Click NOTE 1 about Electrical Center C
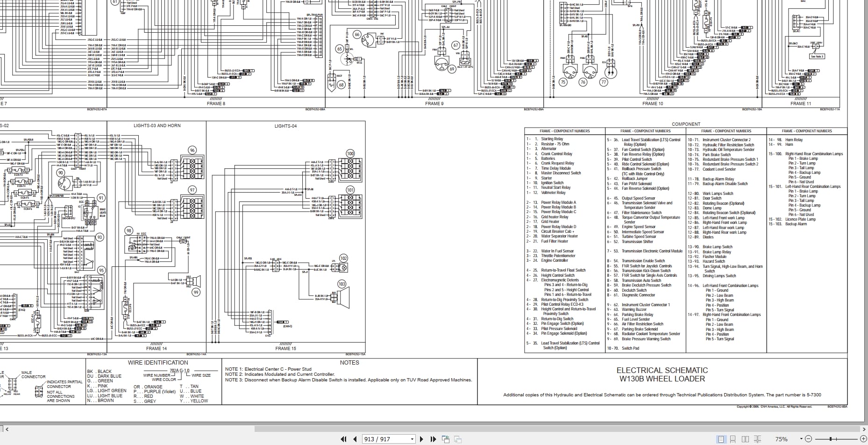This screenshot has height=445, width=868. click(268, 369)
